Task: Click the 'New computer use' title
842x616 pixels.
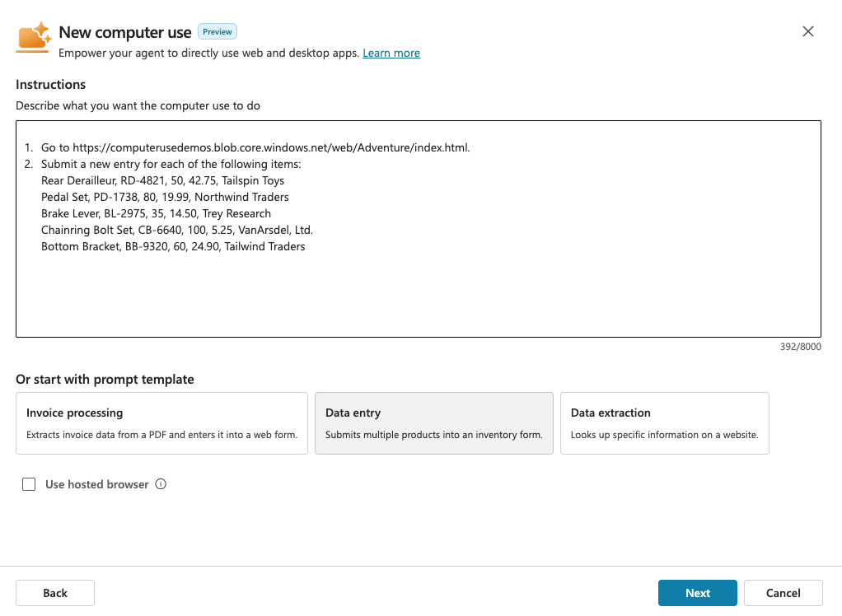Action: [x=125, y=33]
